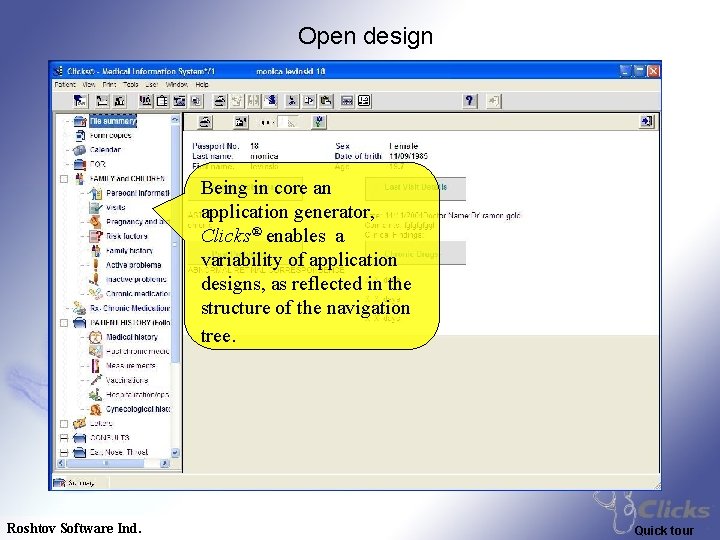Open the Print menu
Screen dimensions: 720x540
click(x=109, y=84)
